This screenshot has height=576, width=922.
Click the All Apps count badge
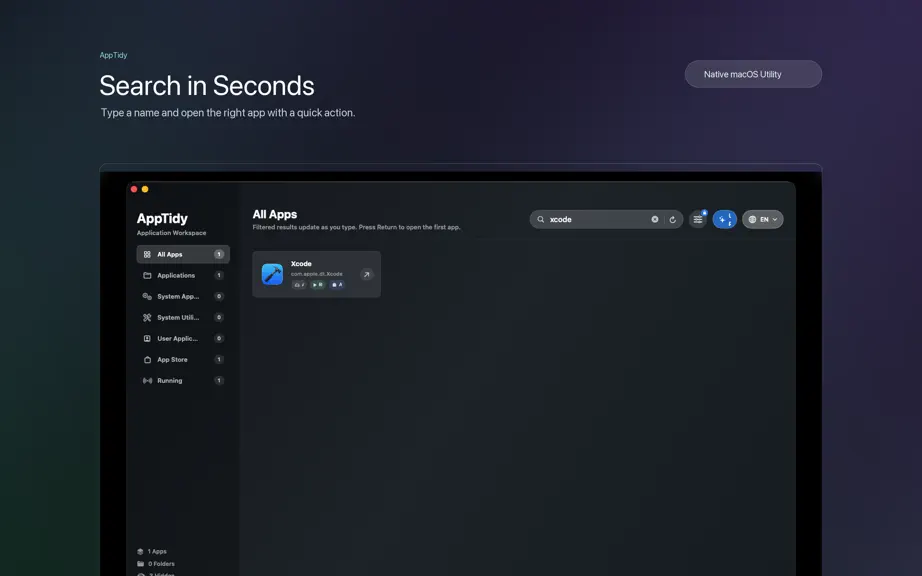(219, 254)
